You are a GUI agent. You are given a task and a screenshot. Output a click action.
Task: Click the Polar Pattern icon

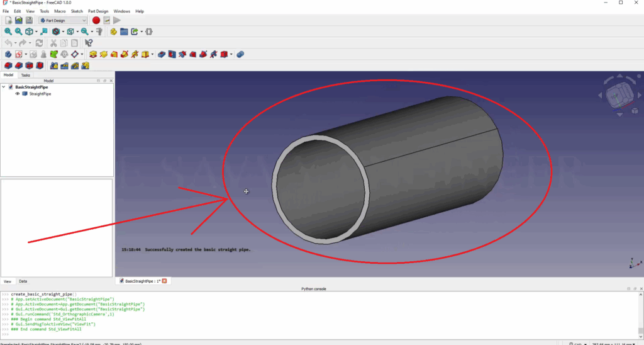tap(75, 66)
